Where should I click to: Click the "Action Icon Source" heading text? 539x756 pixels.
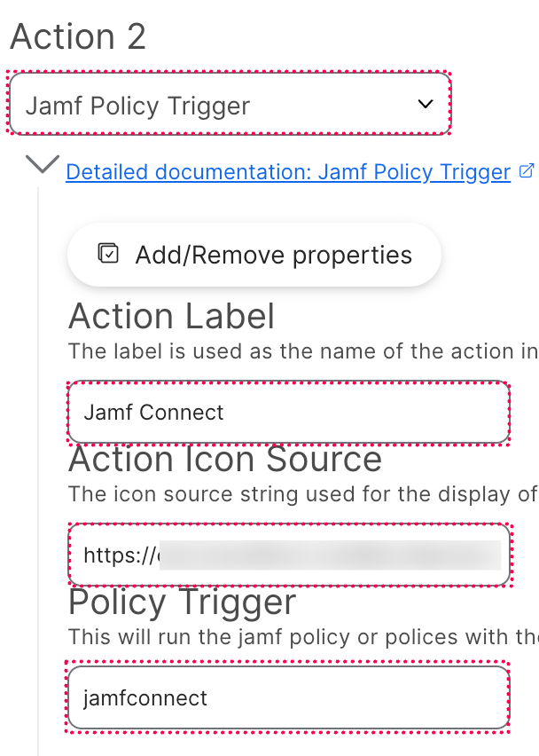225,459
